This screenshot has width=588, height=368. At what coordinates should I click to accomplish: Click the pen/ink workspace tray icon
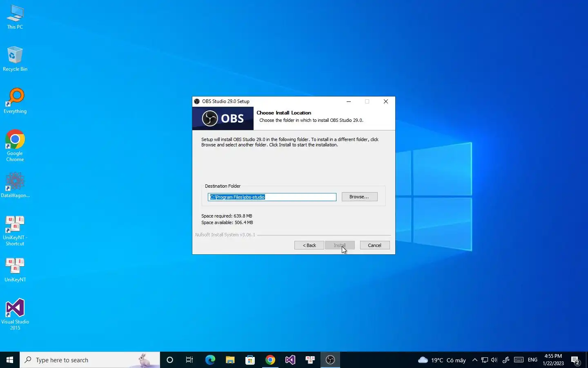(x=506, y=360)
